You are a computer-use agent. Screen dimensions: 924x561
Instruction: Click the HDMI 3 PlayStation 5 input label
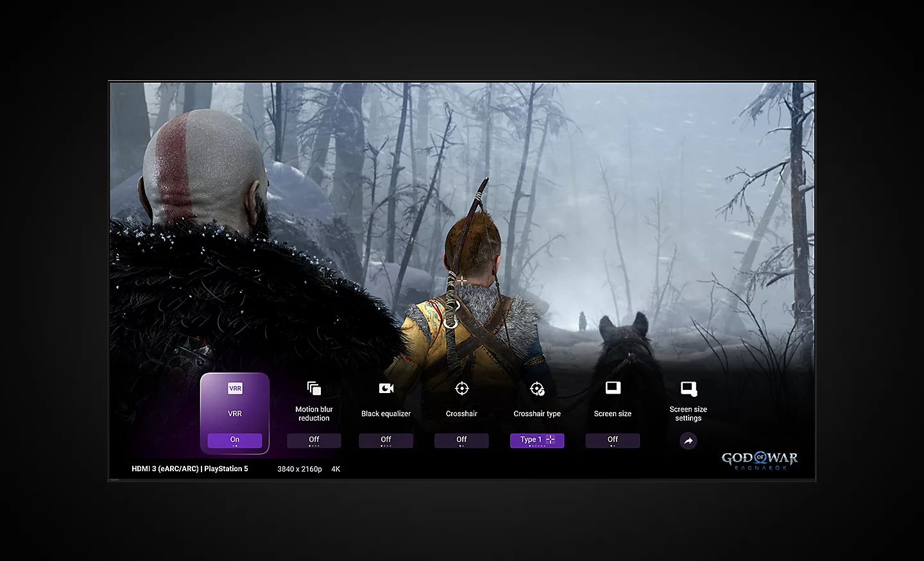pyautogui.click(x=190, y=469)
